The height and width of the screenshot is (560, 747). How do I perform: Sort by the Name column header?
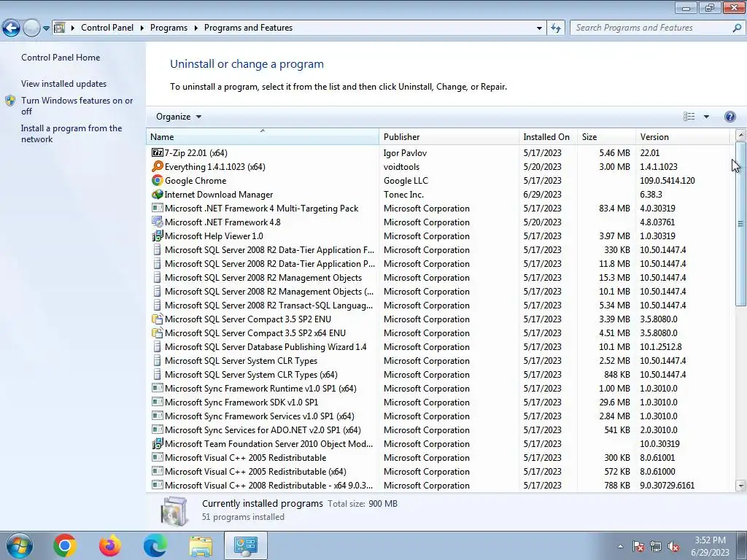point(263,136)
